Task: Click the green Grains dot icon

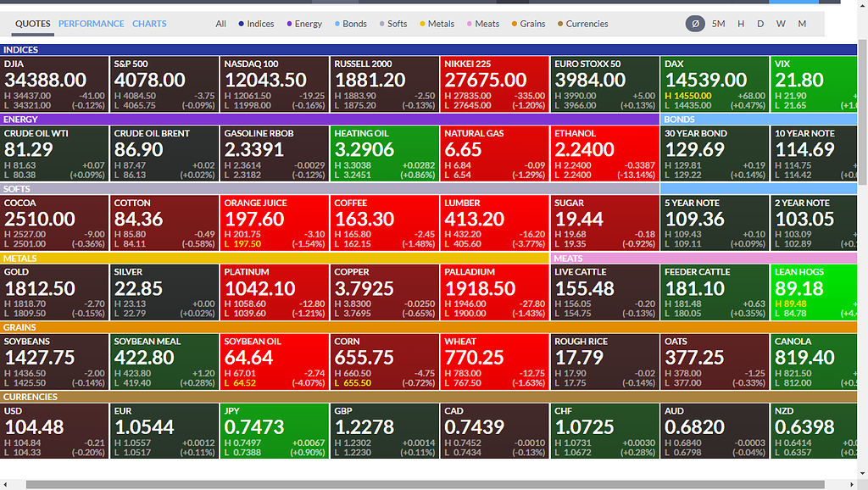Action: tap(513, 24)
